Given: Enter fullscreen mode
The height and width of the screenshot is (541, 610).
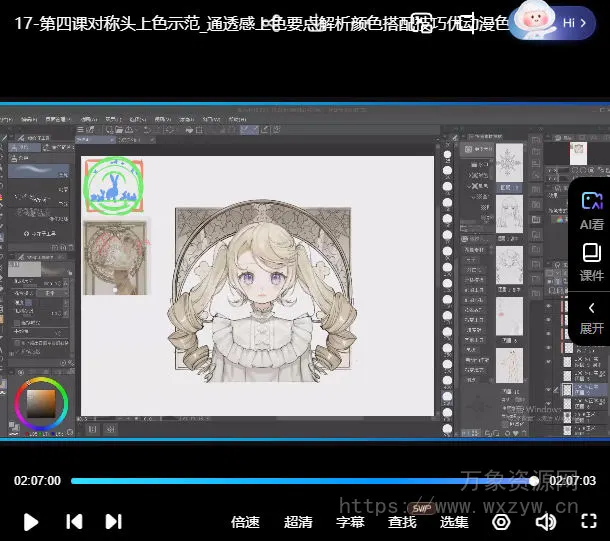Looking at the screenshot, I should 589,521.
